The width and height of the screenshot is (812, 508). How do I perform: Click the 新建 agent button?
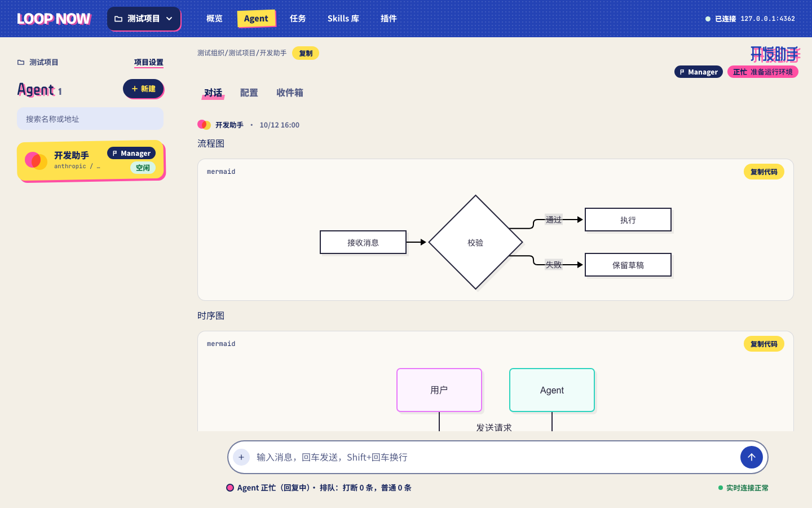(143, 89)
